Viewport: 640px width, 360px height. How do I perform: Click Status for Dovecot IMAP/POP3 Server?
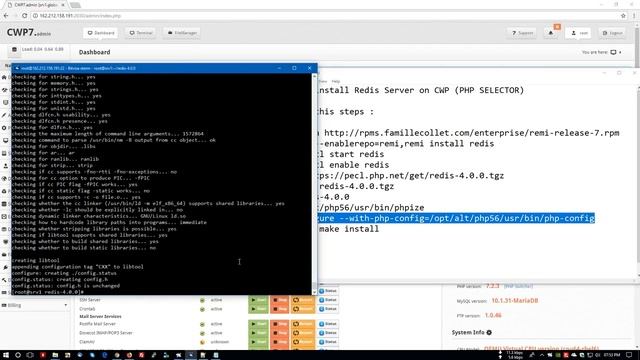327,333
